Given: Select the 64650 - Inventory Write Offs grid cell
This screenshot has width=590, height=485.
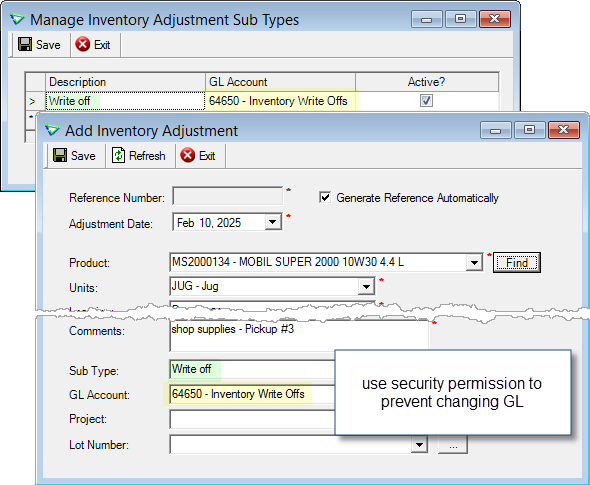Looking at the screenshot, I should pos(280,101).
